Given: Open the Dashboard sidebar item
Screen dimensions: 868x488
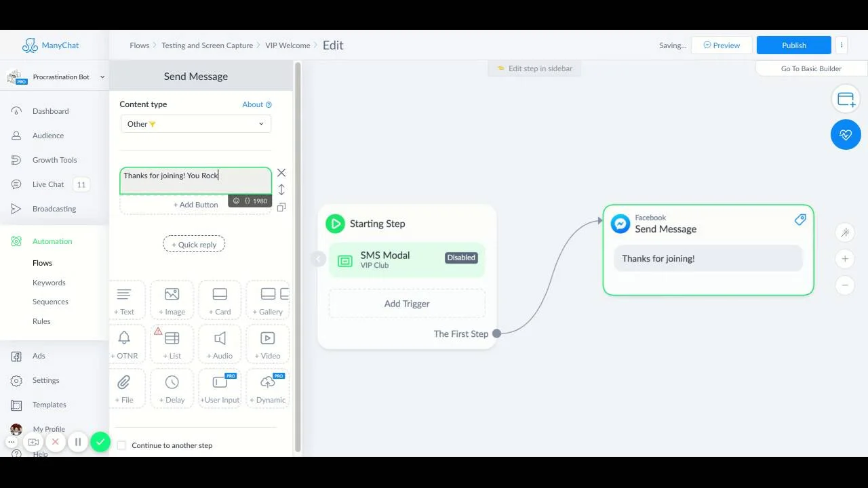Looking at the screenshot, I should click(x=50, y=111).
